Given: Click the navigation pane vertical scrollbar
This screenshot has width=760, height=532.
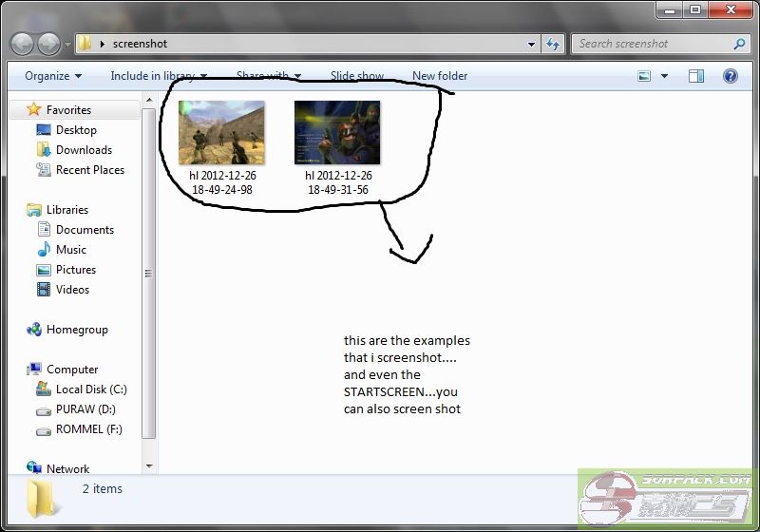Looking at the screenshot, I should coord(148,274).
